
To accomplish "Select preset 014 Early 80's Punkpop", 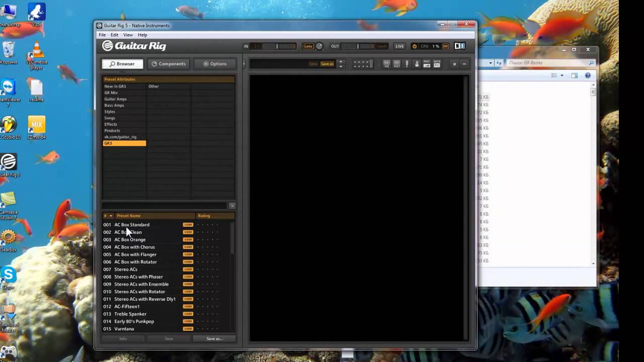I will (166, 321).
